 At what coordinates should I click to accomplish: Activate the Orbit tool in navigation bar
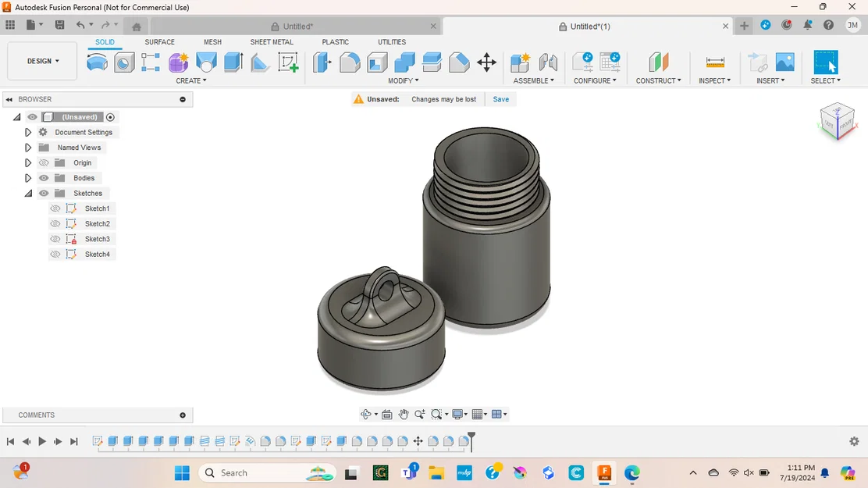[367, 414]
